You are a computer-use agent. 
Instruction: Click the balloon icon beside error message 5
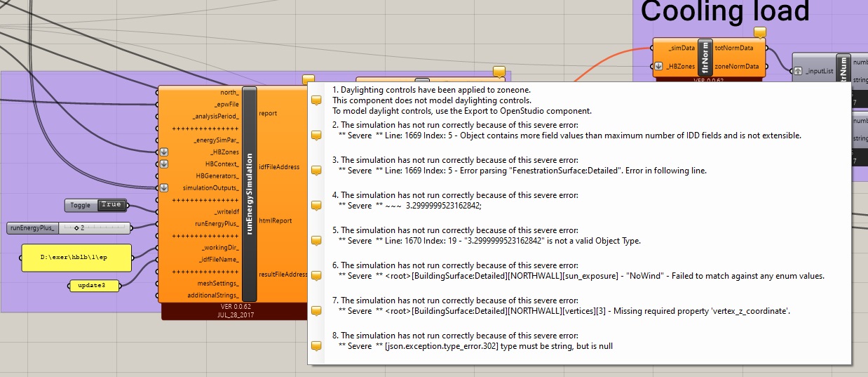pyautogui.click(x=316, y=241)
